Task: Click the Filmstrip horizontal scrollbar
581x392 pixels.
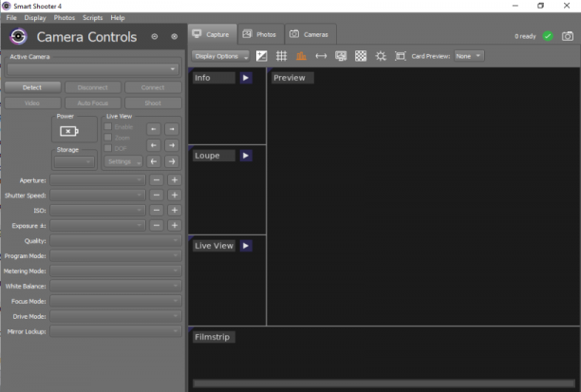Action: point(384,383)
